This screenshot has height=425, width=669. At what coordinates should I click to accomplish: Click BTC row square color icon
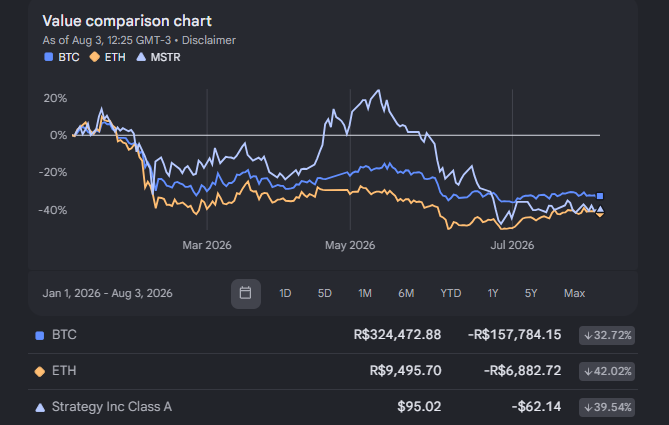tap(40, 336)
